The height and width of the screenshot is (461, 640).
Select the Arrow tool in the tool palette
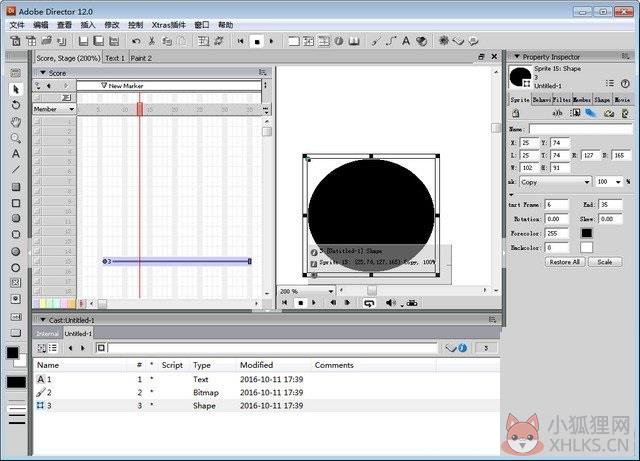point(16,89)
